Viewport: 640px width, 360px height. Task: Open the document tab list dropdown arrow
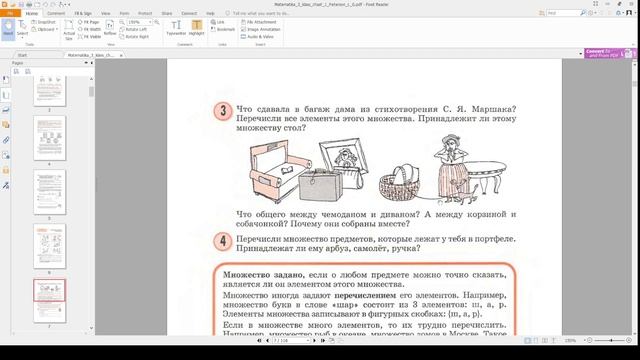pos(580,53)
